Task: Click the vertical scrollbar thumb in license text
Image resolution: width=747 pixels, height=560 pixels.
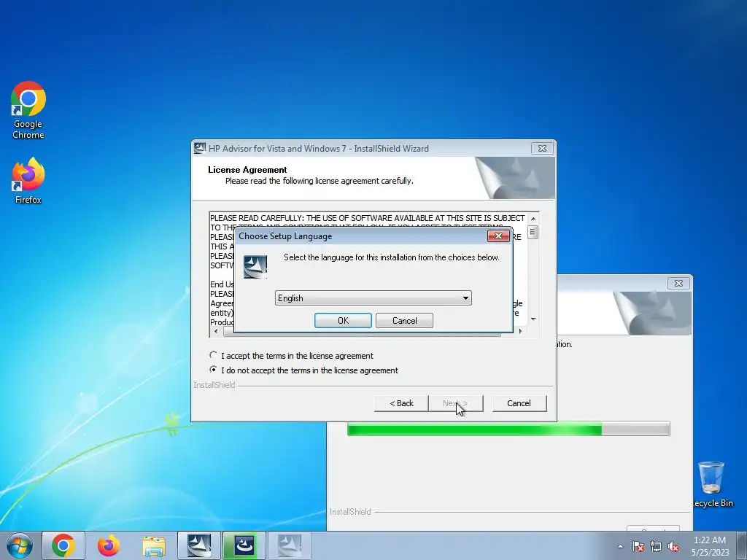Action: pos(533,232)
